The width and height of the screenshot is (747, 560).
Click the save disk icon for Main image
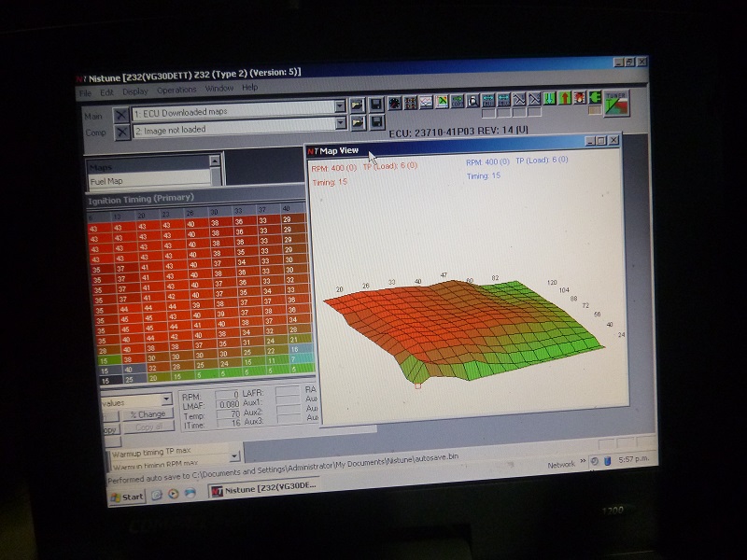point(375,105)
